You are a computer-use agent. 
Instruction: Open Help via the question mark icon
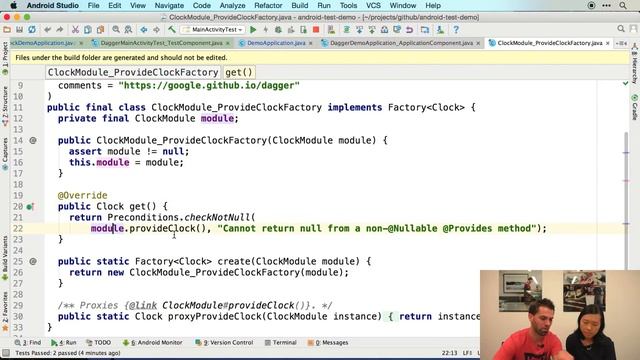point(456,29)
